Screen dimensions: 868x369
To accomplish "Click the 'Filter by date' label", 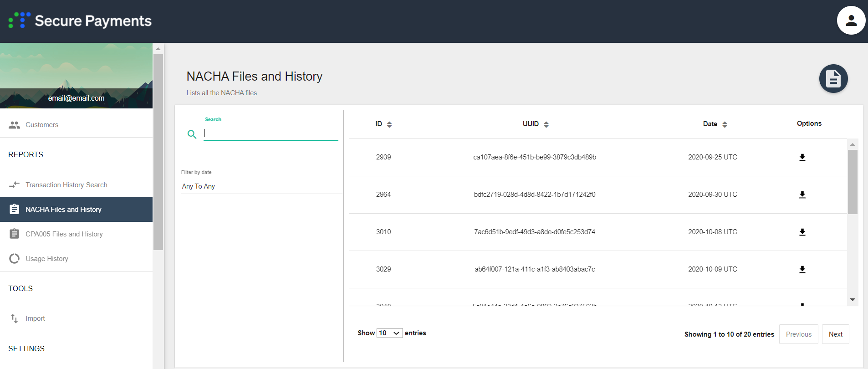I will point(196,172).
